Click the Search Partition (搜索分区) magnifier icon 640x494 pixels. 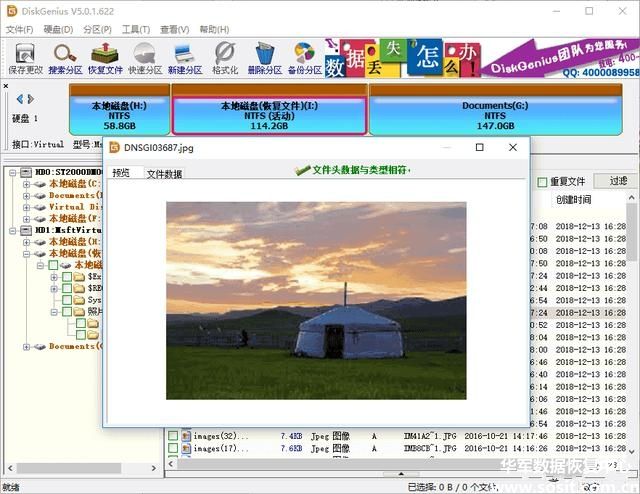[x=65, y=57]
